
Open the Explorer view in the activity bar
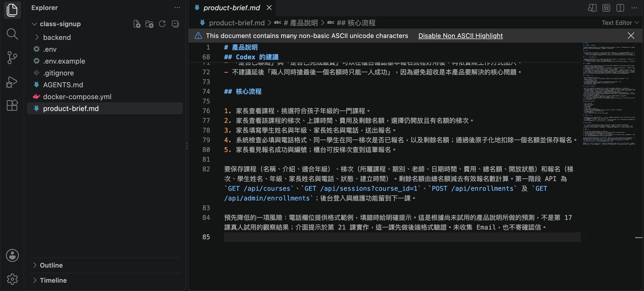tap(12, 10)
